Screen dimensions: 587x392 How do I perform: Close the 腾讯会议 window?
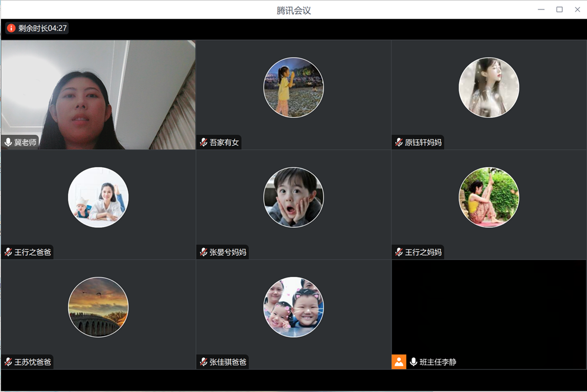(577, 9)
